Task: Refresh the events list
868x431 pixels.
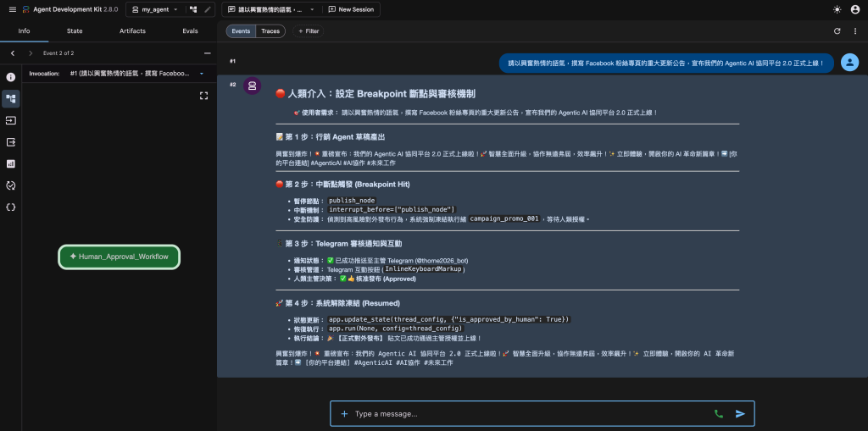Action: tap(837, 31)
